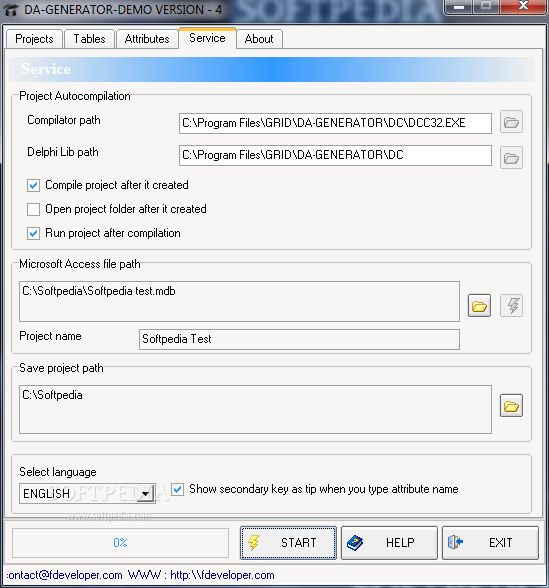Toggle Compile project after it created
Image resolution: width=549 pixels, height=588 pixels.
(x=33, y=185)
